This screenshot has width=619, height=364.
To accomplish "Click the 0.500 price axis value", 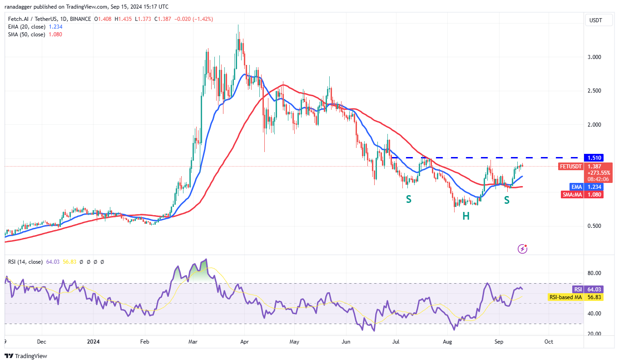I will [x=595, y=226].
